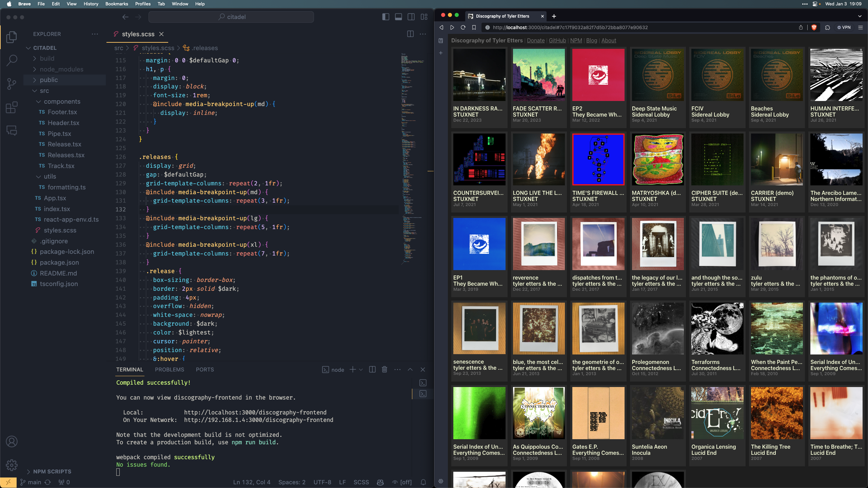Follow the Blog link on the page

point(592,40)
